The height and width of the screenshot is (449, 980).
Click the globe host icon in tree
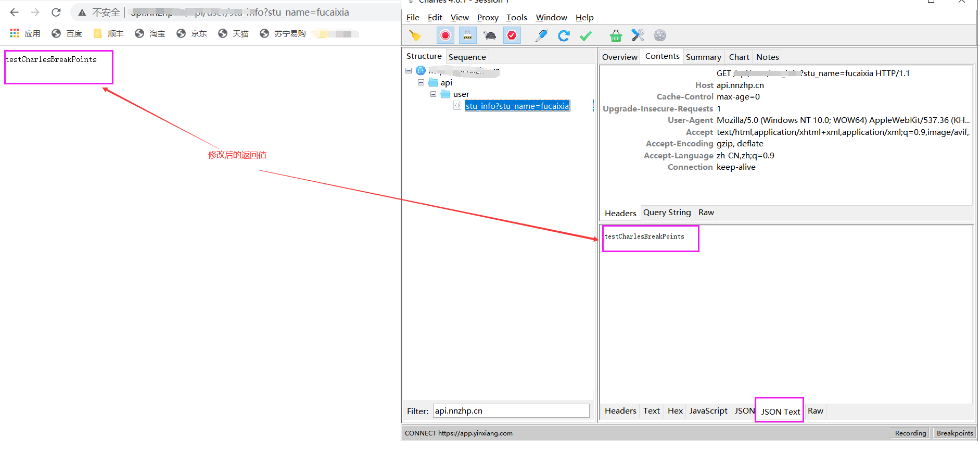(421, 70)
